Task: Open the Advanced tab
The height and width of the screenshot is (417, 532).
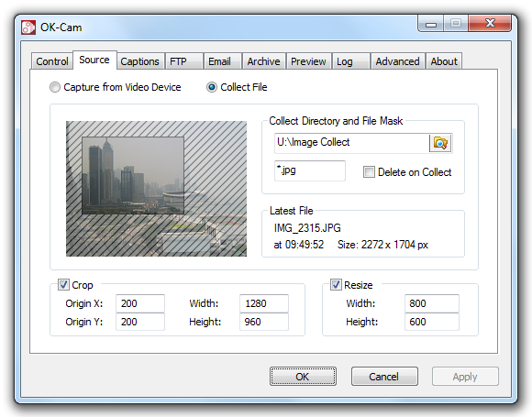Action: point(398,61)
